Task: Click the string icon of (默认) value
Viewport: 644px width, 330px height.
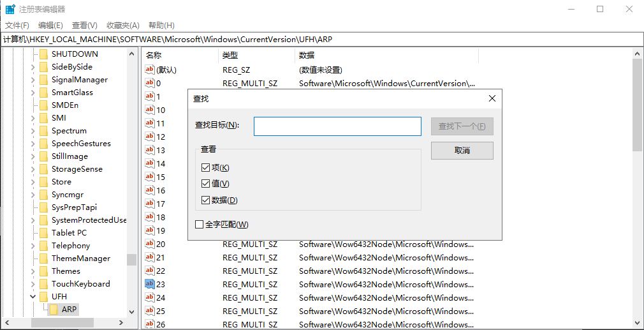Action: pyautogui.click(x=150, y=70)
